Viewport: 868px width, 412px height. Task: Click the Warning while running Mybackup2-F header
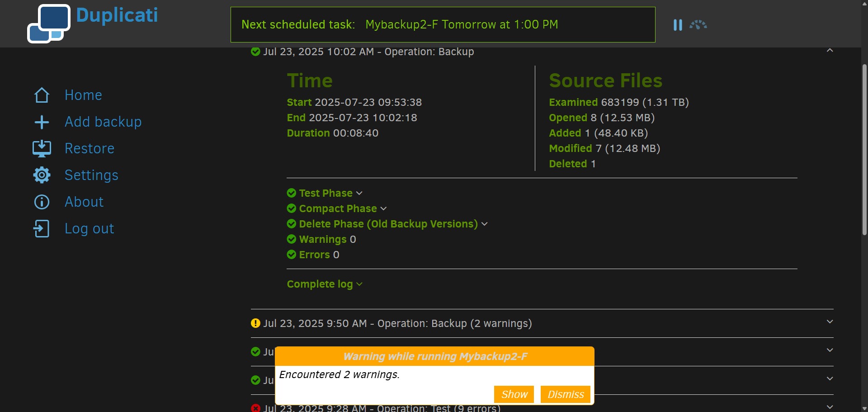434,356
